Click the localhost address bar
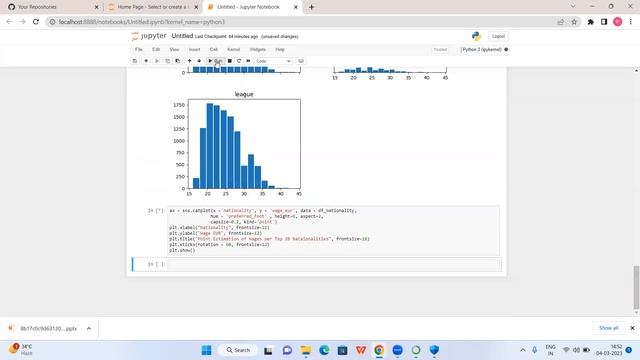Image resolution: width=640 pixels, height=360 pixels. click(302, 22)
